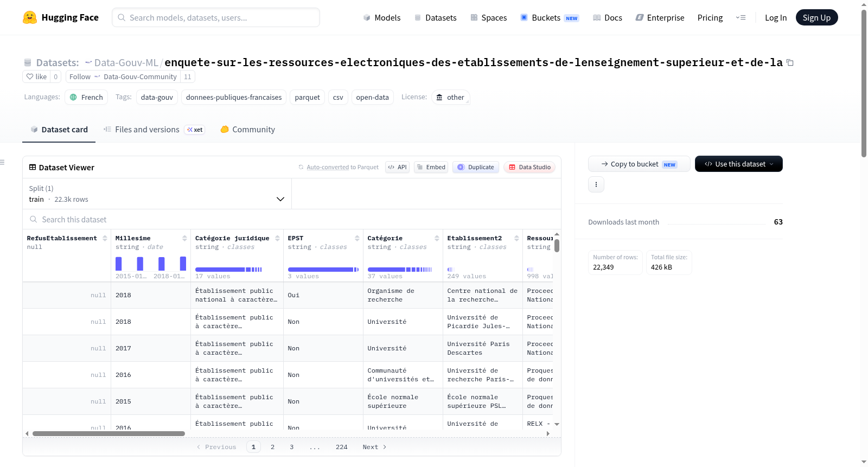Expand the Split train selector
The height and width of the screenshot is (467, 868).
point(157,194)
